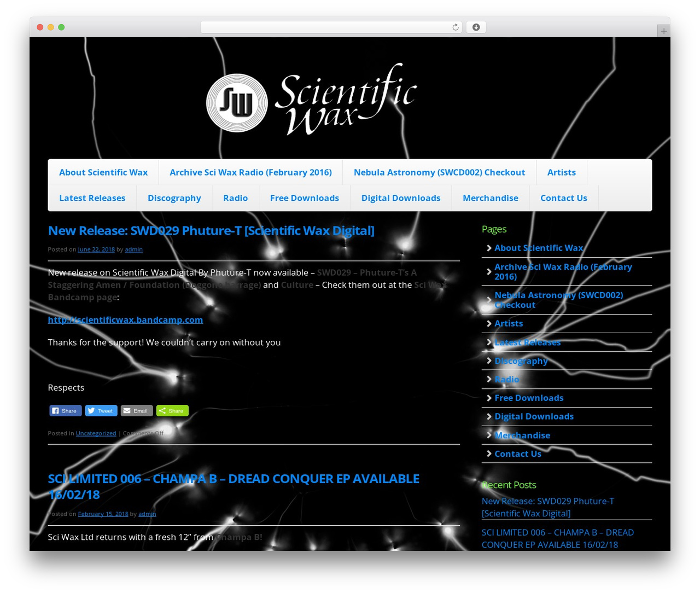Viewport: 700px width, 593px height.
Task: Open About Scientific Wax in navigation menu
Action: click(103, 172)
